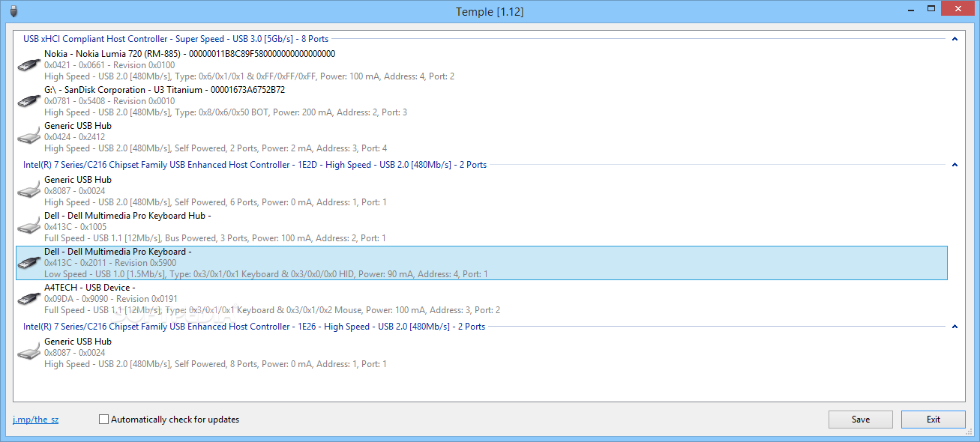Collapse the Intel 1E26 Enhanced Host Controller group
The width and height of the screenshot is (980, 442).
[x=955, y=326]
